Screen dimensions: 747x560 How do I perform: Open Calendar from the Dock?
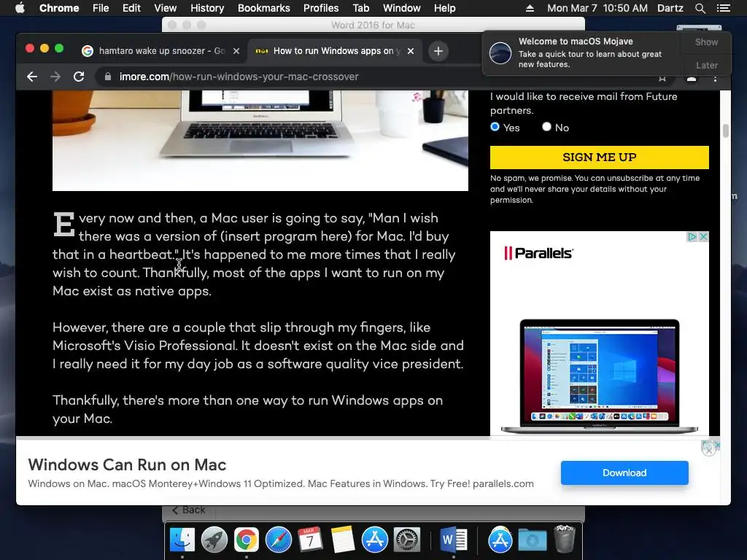click(x=310, y=540)
